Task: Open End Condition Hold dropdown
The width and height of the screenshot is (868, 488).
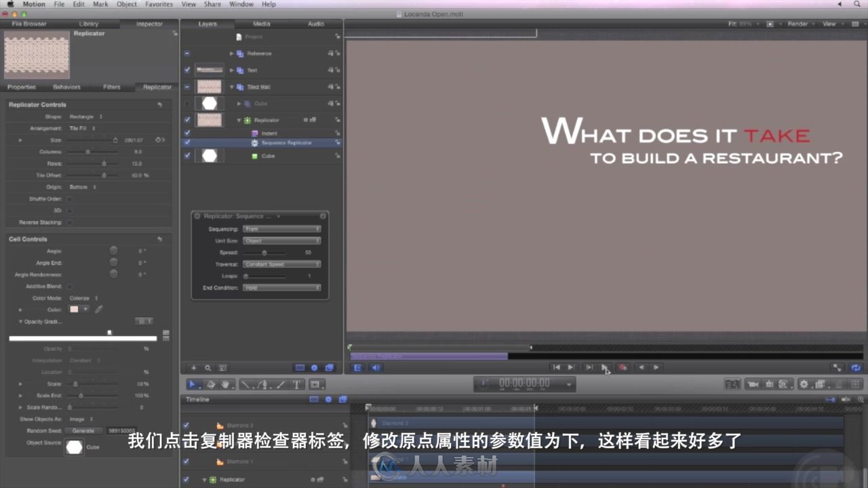Action: click(281, 288)
